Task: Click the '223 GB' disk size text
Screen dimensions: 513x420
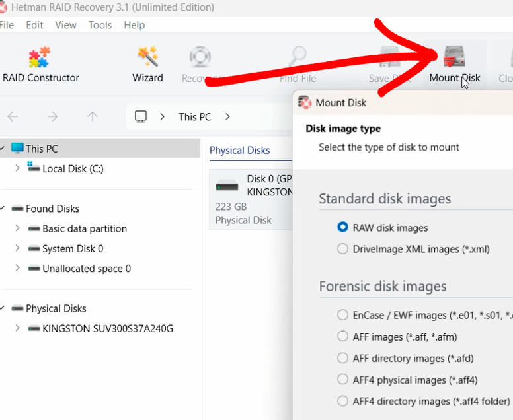Action: pyautogui.click(x=231, y=207)
